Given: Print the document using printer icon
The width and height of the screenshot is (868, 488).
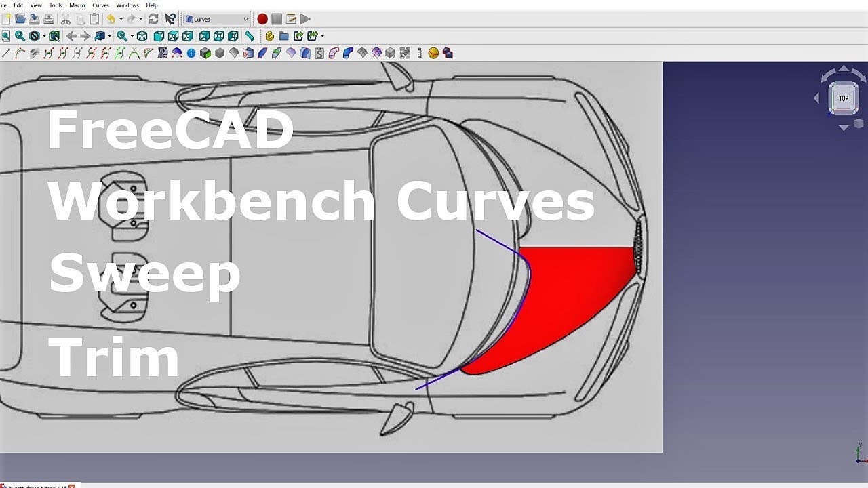Looking at the screenshot, I should click(x=49, y=19).
